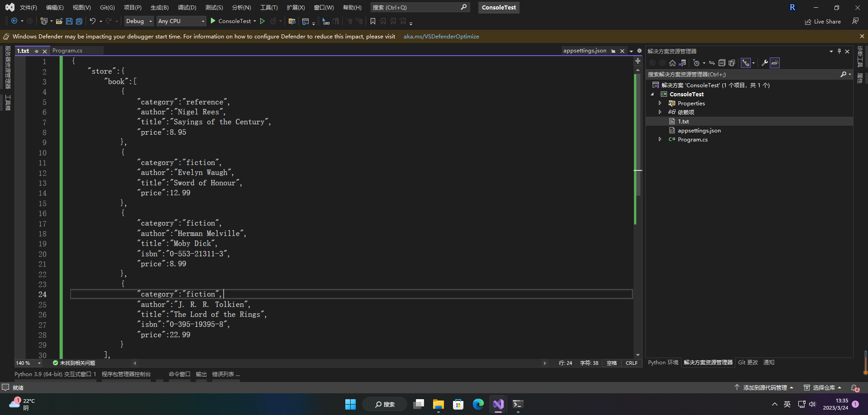This screenshot has width=868, height=415.
Task: Click the Navigate Backward arrow icon
Action: [14, 21]
